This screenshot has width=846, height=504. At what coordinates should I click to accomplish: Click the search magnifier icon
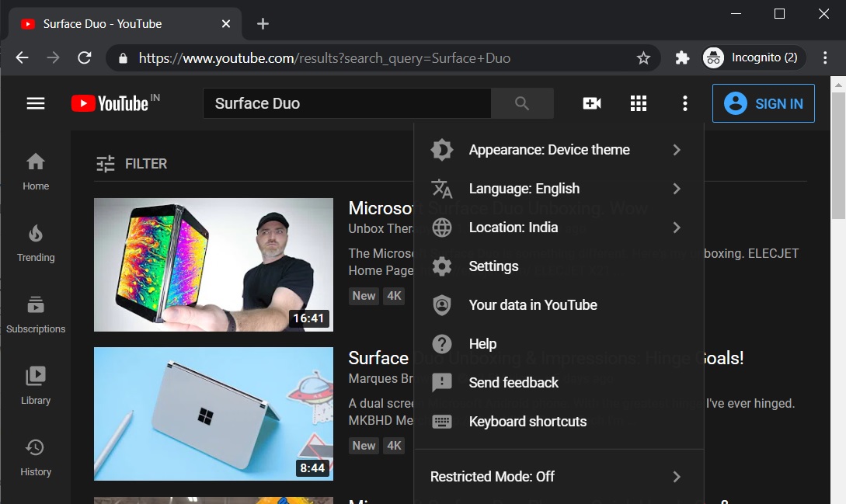click(x=521, y=103)
